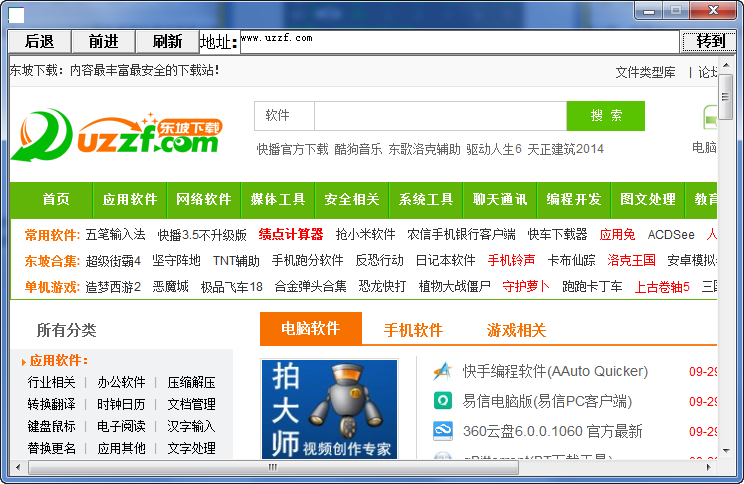
Task: Open the 媒体工具 navigation item
Action: (x=278, y=199)
